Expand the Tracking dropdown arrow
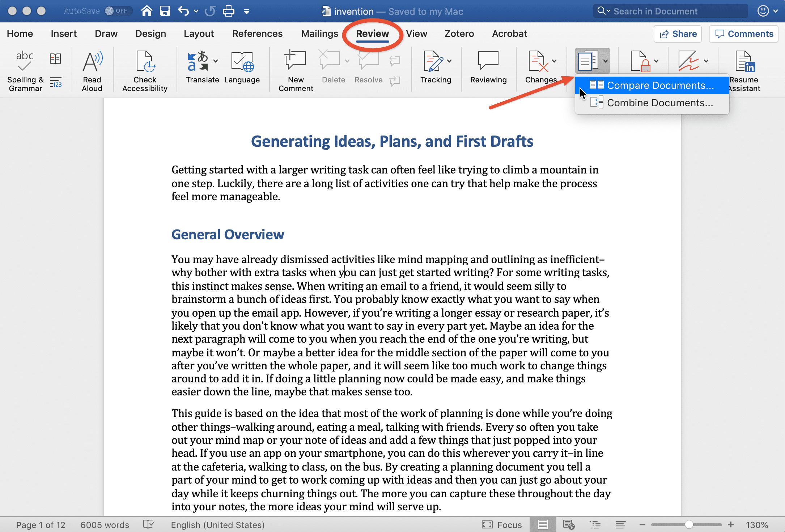The width and height of the screenshot is (785, 532). tap(449, 61)
